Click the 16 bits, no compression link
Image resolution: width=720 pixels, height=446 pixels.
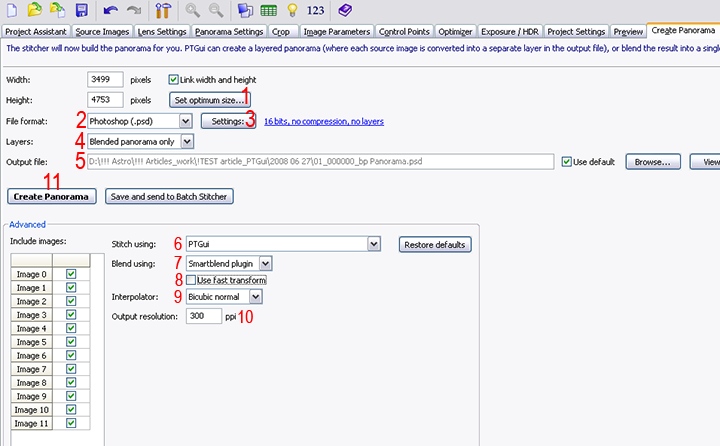tap(323, 121)
